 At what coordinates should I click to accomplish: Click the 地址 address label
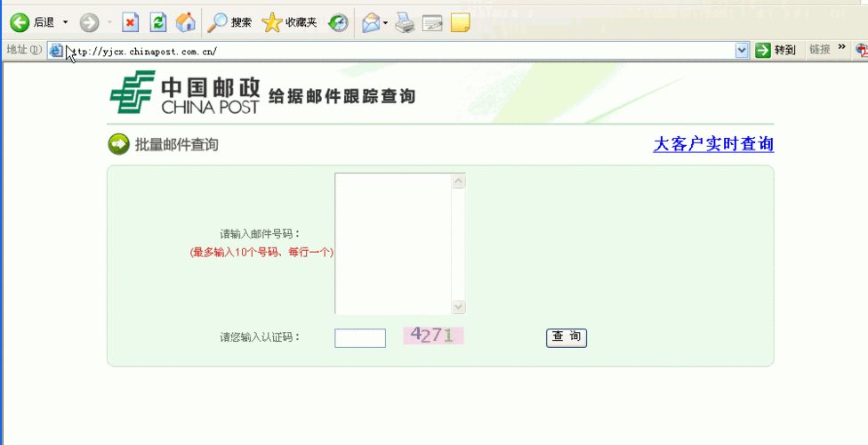pos(24,50)
